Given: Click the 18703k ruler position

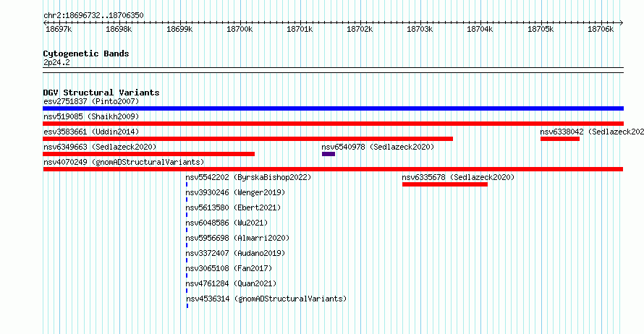Looking at the screenshot, I should [x=420, y=29].
